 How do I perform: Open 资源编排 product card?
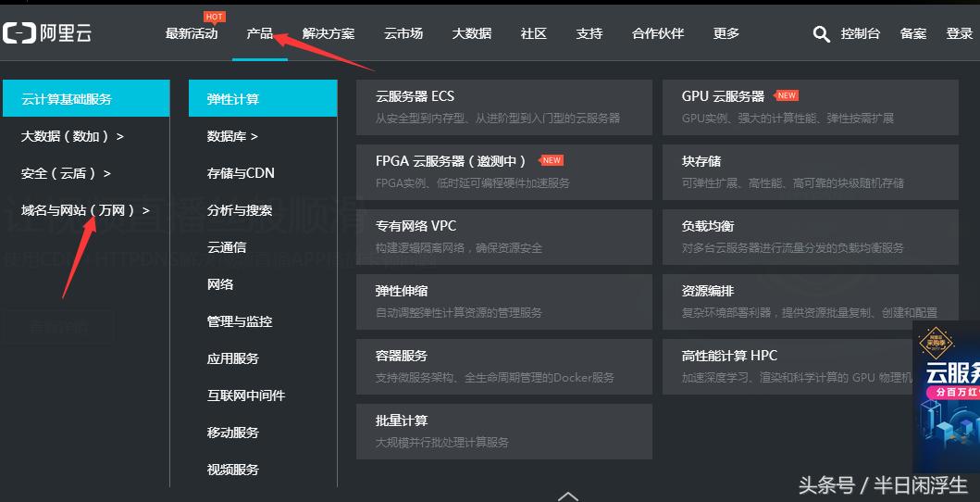tap(811, 302)
